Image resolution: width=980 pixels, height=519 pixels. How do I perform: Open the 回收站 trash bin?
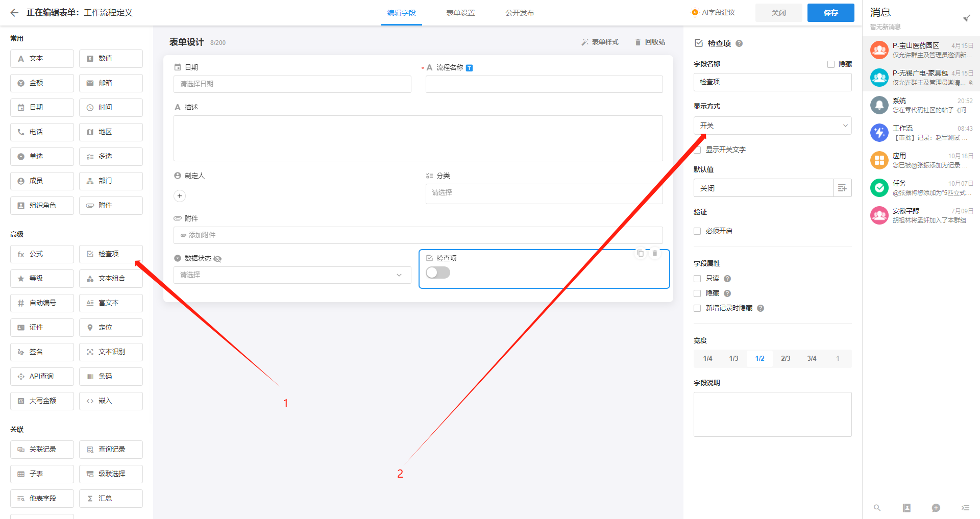click(650, 42)
